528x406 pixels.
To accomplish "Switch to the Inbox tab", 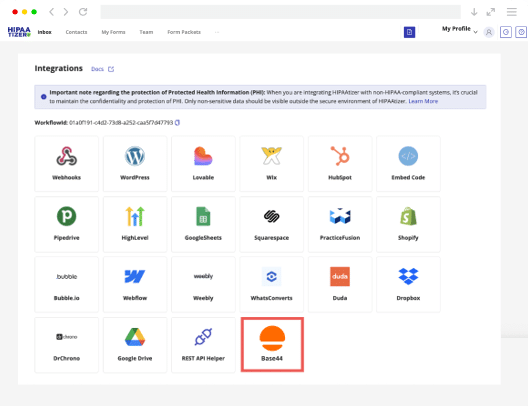I will click(x=44, y=32).
